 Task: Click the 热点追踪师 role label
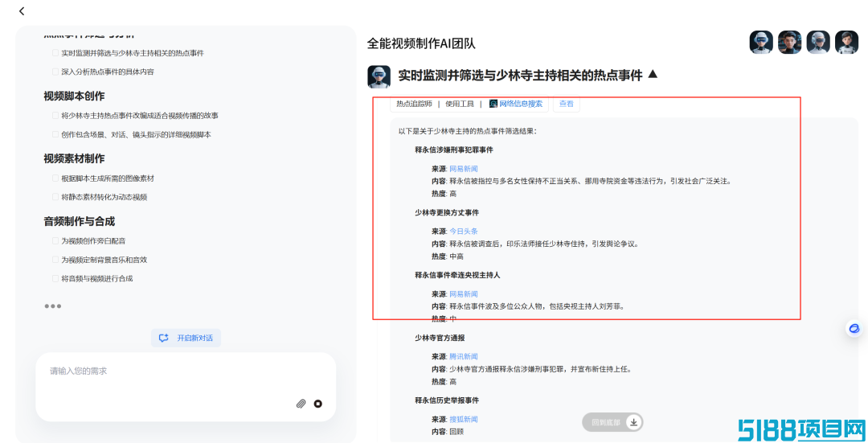point(414,104)
